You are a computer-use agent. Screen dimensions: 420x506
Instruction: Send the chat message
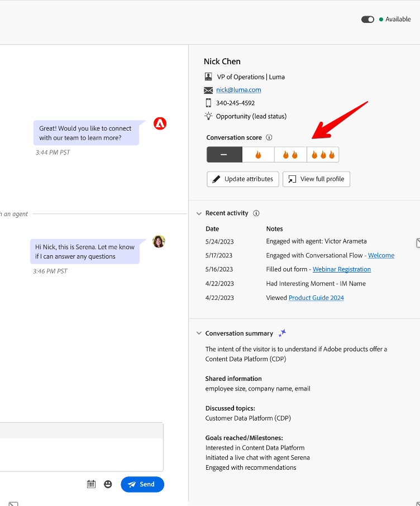[142, 484]
